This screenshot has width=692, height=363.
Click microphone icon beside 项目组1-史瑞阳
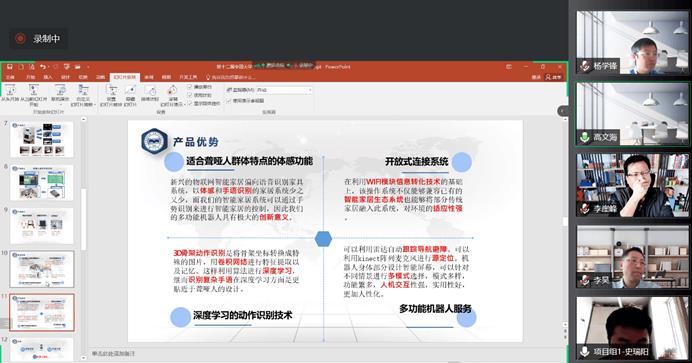[x=585, y=352]
